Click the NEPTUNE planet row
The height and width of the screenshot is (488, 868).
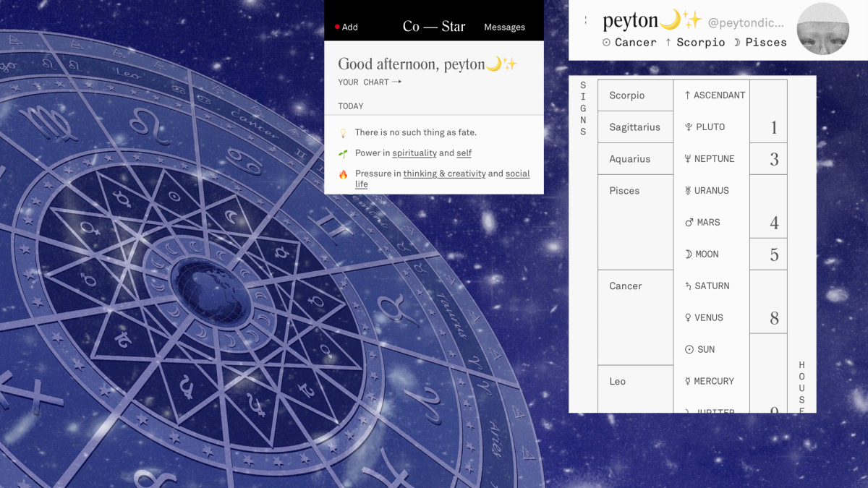pyautogui.click(x=709, y=159)
